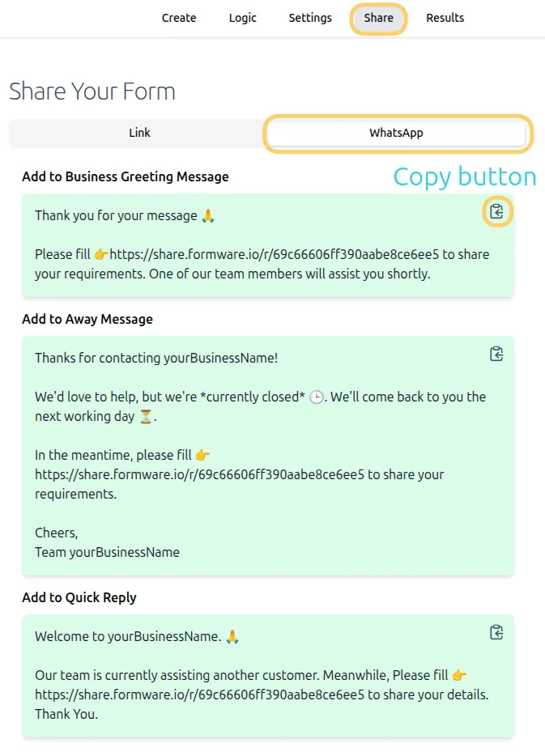This screenshot has height=756, width=545.
Task: Click the 'Add to Away Message' heading
Action: 87,319
